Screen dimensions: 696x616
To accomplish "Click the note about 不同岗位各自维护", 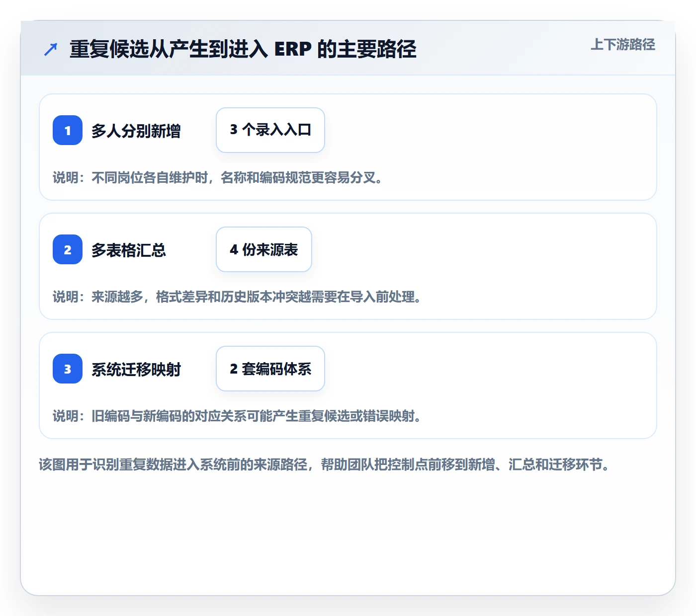I will (218, 177).
